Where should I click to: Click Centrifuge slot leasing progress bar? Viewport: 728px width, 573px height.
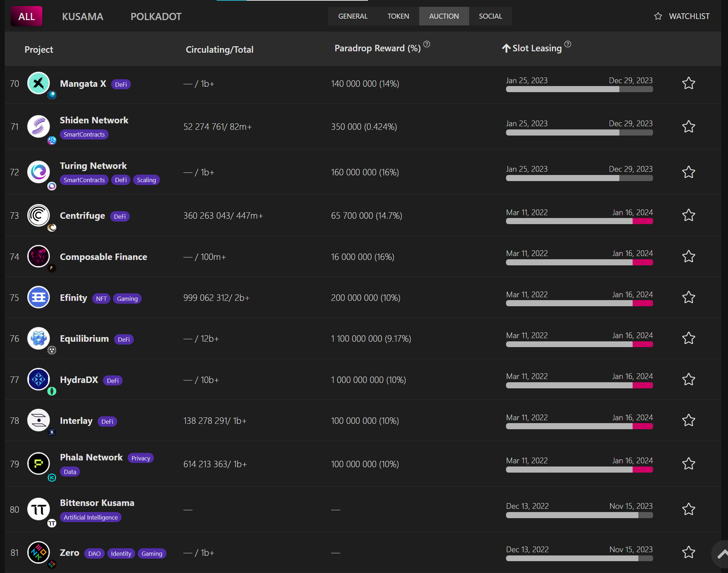point(579,221)
